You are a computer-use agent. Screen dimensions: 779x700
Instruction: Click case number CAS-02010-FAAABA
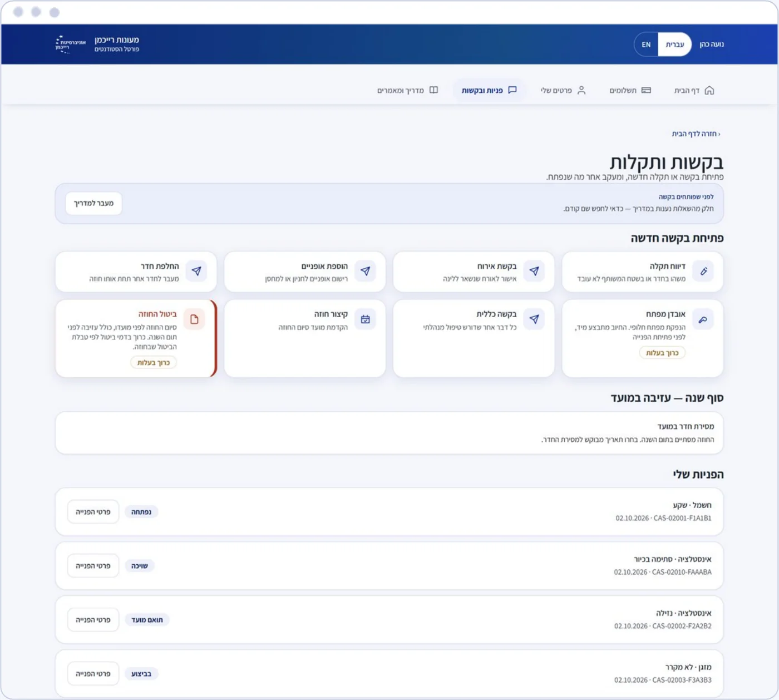point(682,572)
